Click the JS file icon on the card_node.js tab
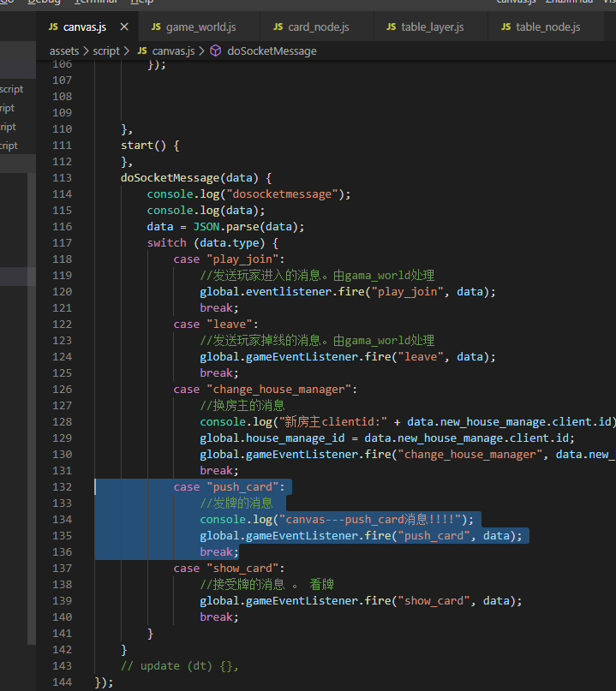Image resolution: width=616 pixels, height=691 pixels. point(278,27)
